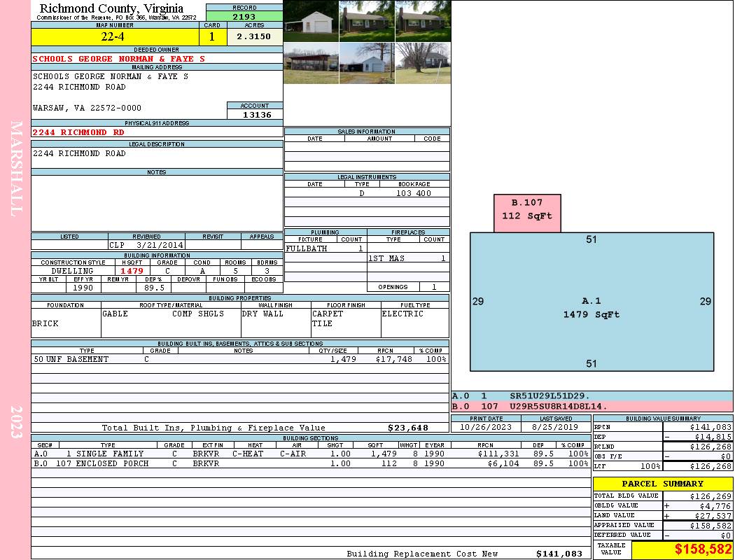Click EFF YR value 1990
Image resolution: width=735 pixels, height=560 pixels.
(x=83, y=288)
